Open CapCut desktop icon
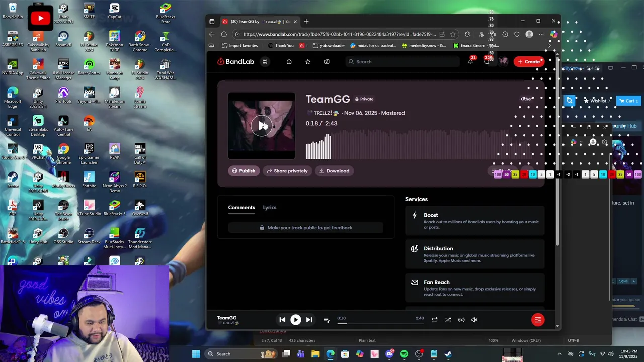This screenshot has height=362, width=644. point(115,11)
